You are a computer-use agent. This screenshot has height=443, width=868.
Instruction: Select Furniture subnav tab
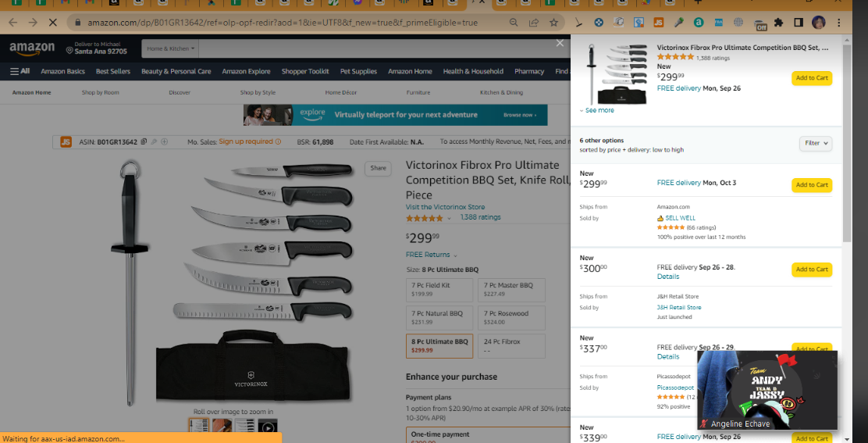pos(418,92)
